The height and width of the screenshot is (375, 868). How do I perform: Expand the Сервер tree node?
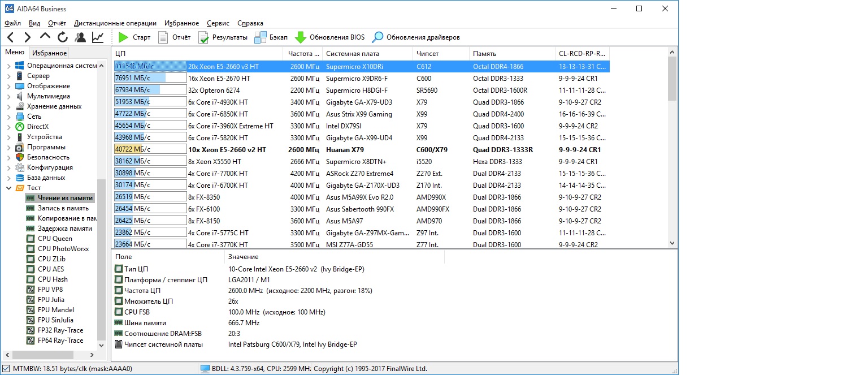click(x=8, y=76)
